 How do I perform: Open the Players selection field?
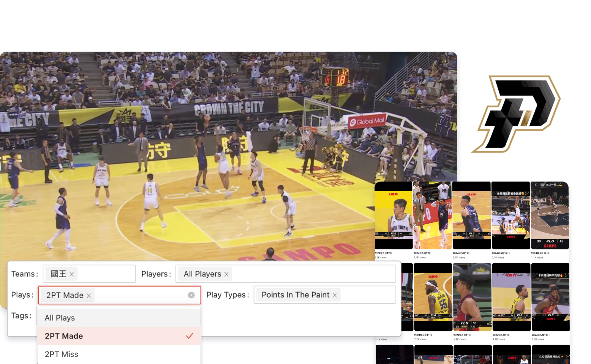click(286, 274)
